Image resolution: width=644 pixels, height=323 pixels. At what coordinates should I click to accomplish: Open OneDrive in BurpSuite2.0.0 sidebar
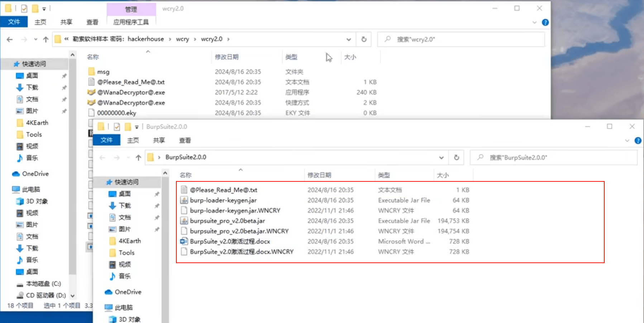pos(128,292)
